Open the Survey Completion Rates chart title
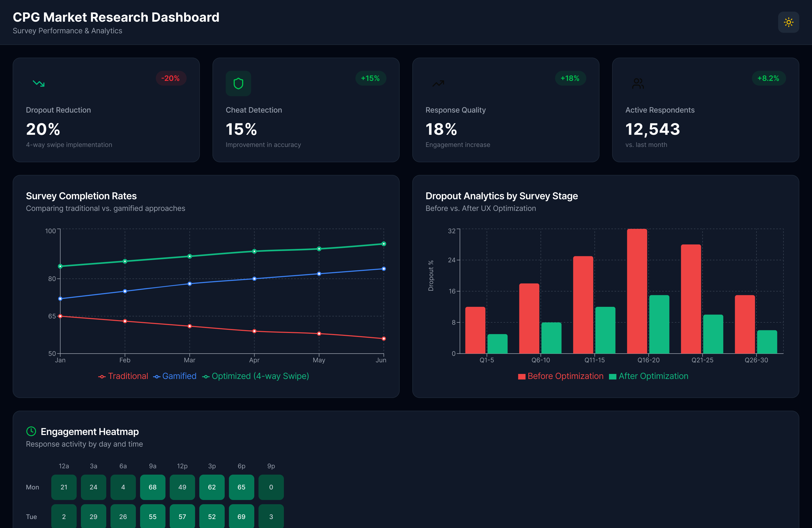This screenshot has height=528, width=812. pyautogui.click(x=81, y=196)
